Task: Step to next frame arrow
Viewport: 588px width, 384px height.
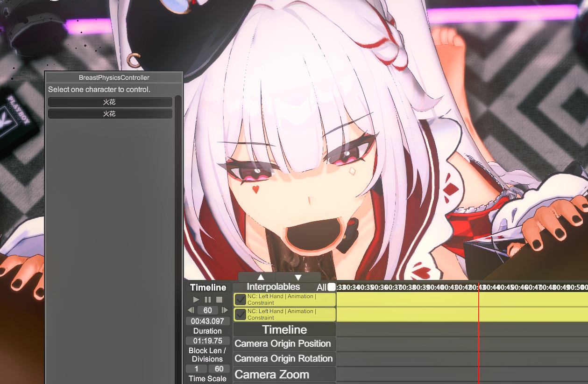Action: click(x=225, y=310)
